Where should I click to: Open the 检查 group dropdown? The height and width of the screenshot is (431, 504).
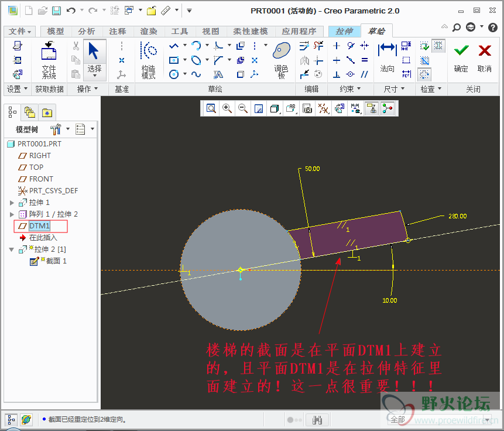(x=431, y=89)
